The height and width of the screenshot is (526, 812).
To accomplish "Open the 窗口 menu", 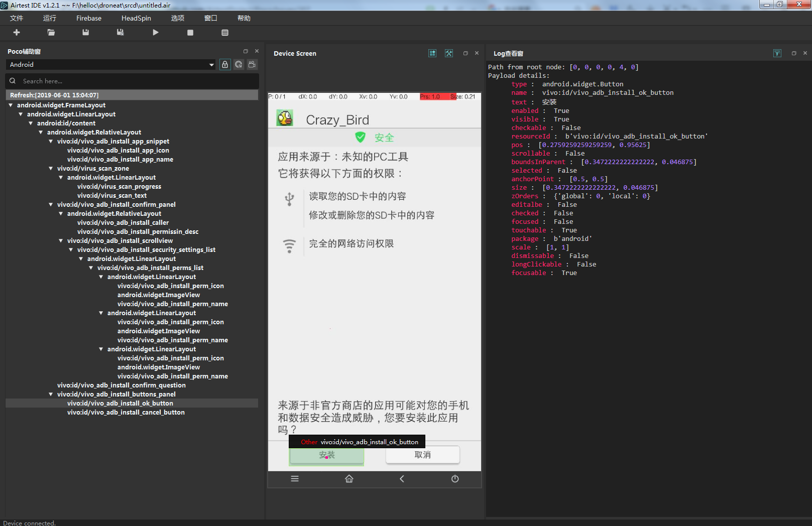I will pos(211,18).
